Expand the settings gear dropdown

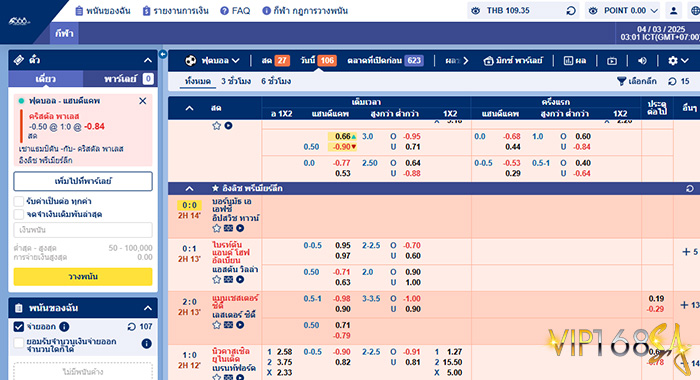[x=678, y=61]
